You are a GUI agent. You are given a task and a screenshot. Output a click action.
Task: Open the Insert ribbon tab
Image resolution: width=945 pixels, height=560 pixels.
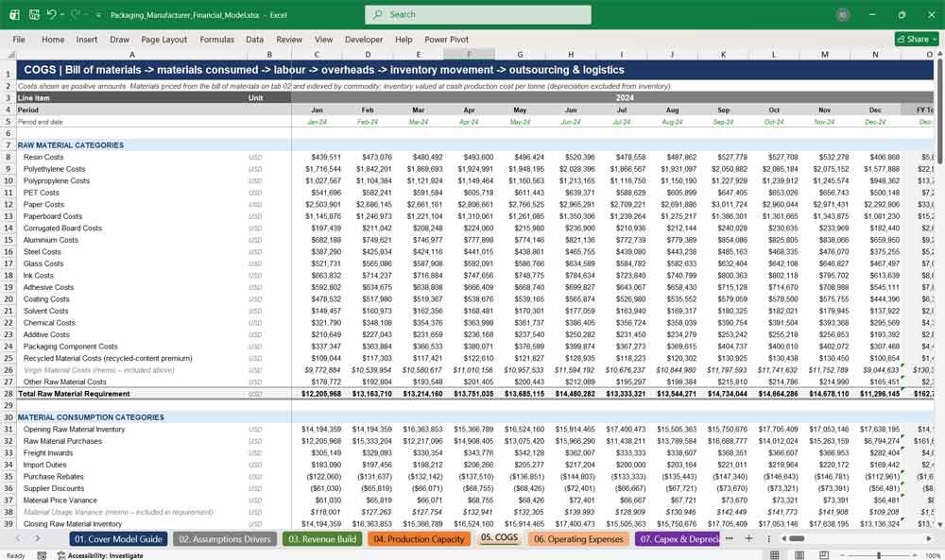tap(87, 39)
